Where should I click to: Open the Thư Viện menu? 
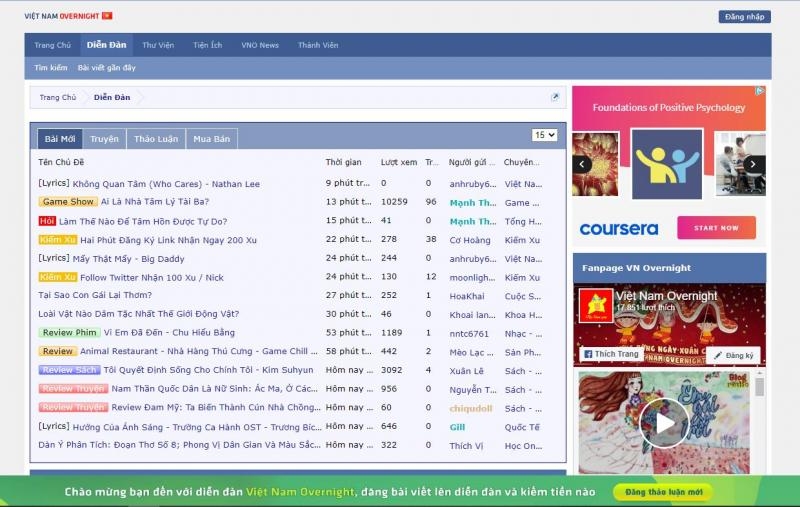click(x=158, y=45)
